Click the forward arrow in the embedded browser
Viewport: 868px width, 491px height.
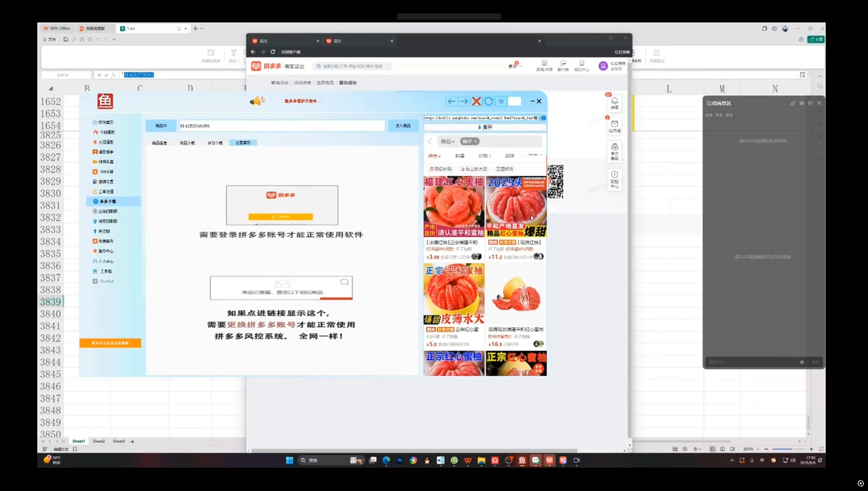tap(464, 101)
